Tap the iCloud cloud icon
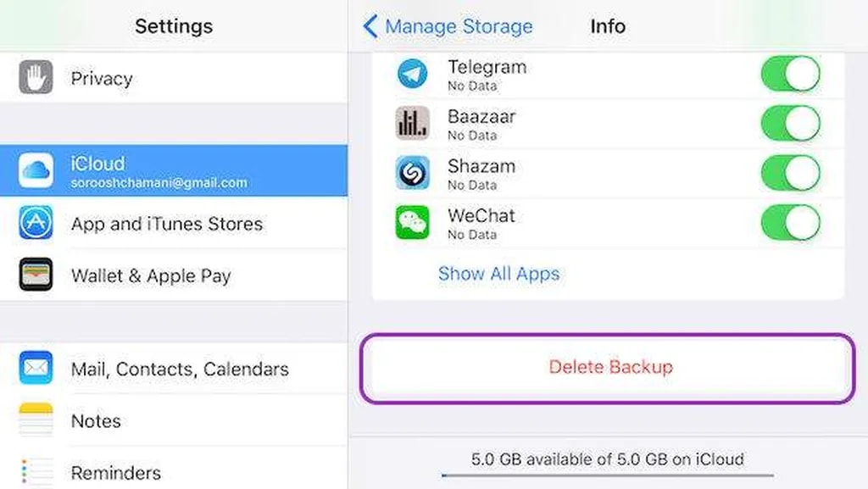Screen dimensions: 868x489 coord(36,170)
